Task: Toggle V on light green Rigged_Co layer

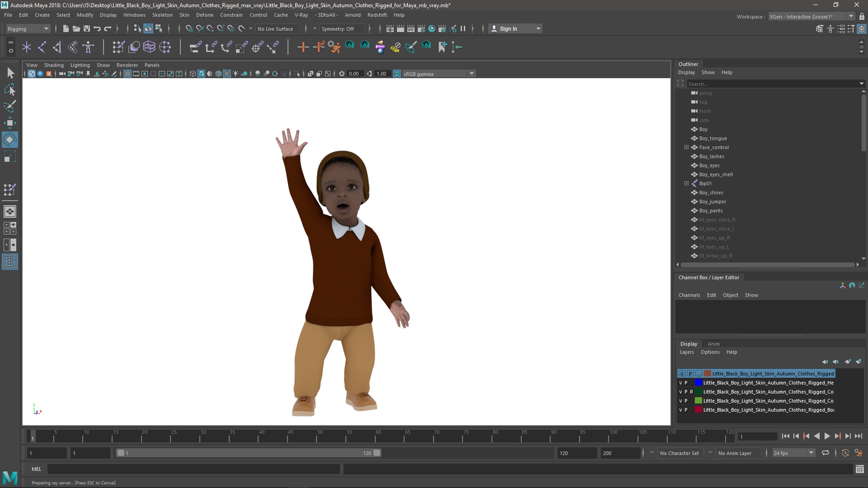Action: (x=680, y=401)
